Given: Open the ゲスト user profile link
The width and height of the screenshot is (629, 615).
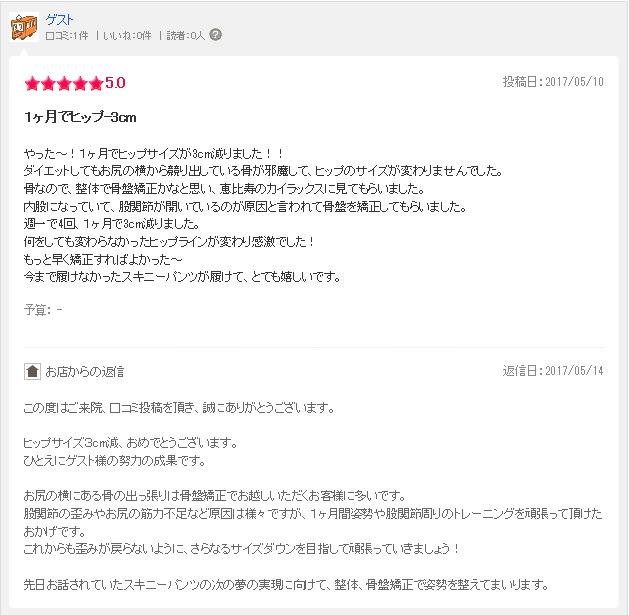Looking at the screenshot, I should point(59,20).
